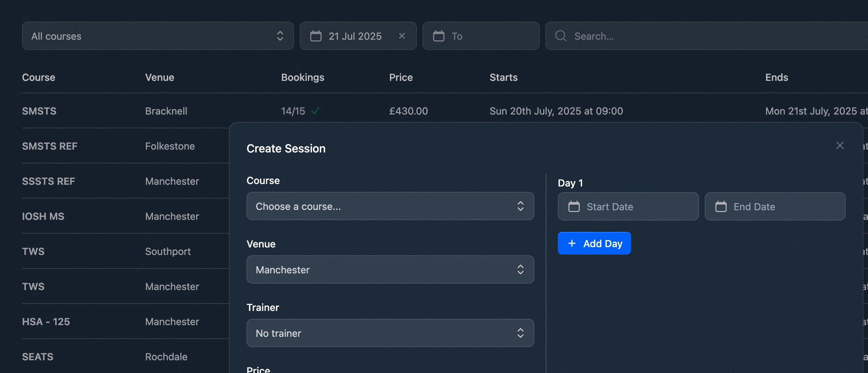
Task: Click the End Date calendar icon
Action: pos(721,207)
